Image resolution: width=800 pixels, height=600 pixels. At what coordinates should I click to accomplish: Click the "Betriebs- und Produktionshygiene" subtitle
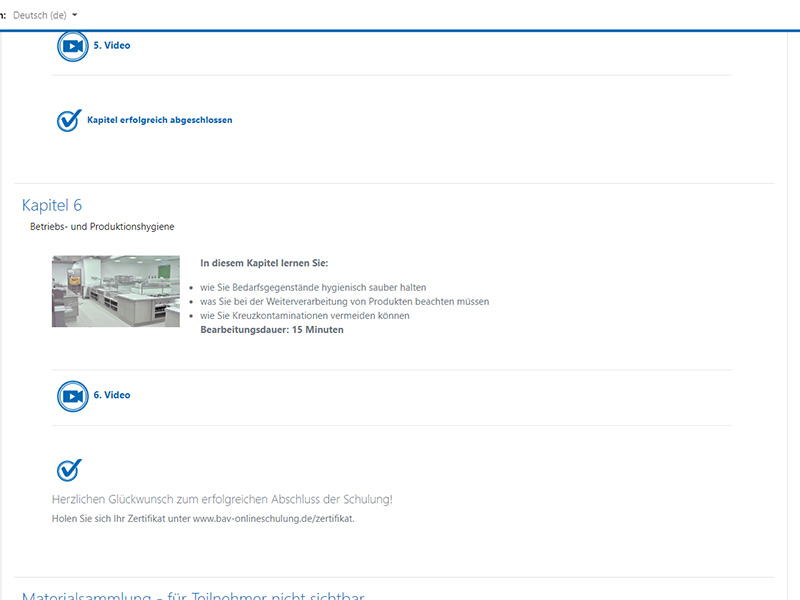(x=102, y=227)
